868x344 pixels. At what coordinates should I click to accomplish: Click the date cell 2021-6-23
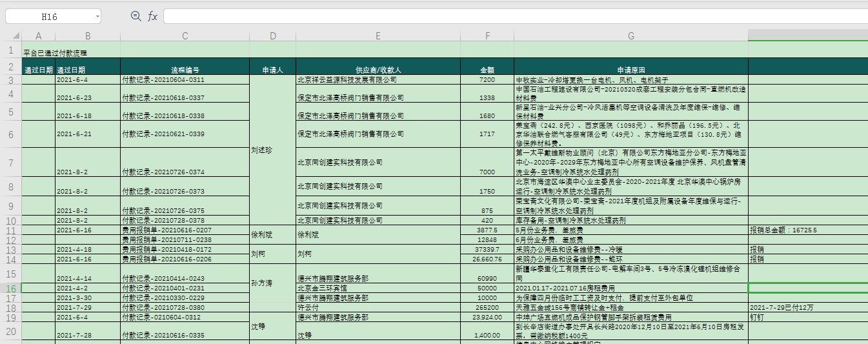[x=88, y=94]
